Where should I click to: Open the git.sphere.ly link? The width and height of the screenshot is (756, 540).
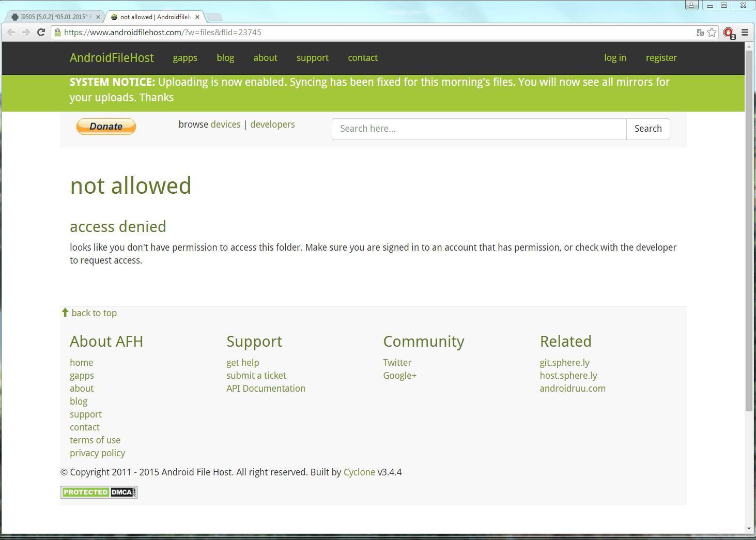pos(564,363)
